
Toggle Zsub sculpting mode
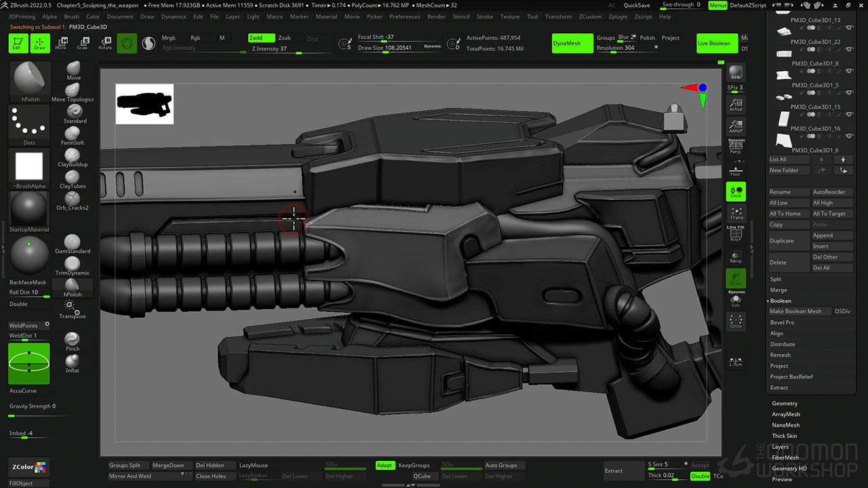tap(285, 38)
